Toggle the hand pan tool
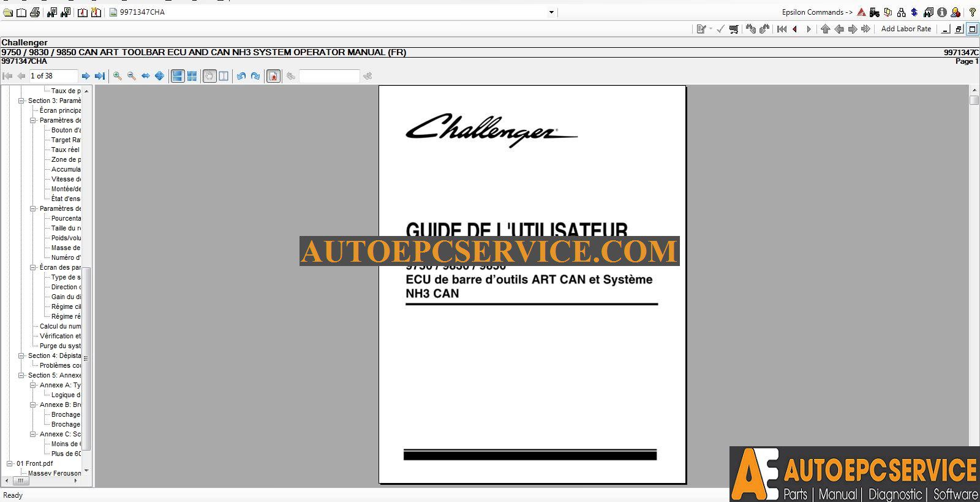The width and height of the screenshot is (980, 502). pos(209,76)
